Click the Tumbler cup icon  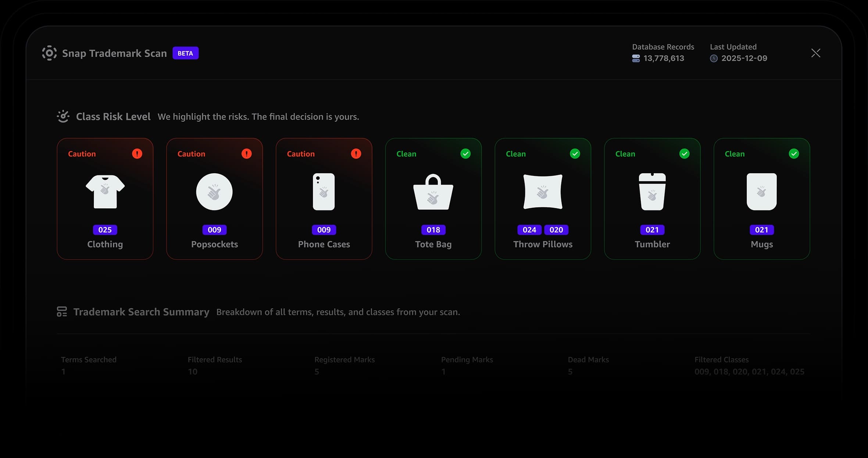point(652,192)
